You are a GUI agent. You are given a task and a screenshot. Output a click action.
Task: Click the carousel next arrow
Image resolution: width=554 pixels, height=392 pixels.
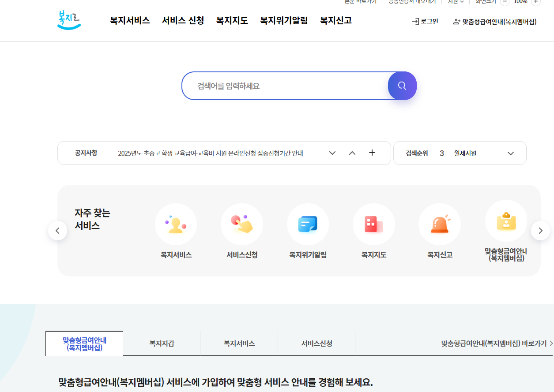pyautogui.click(x=540, y=231)
